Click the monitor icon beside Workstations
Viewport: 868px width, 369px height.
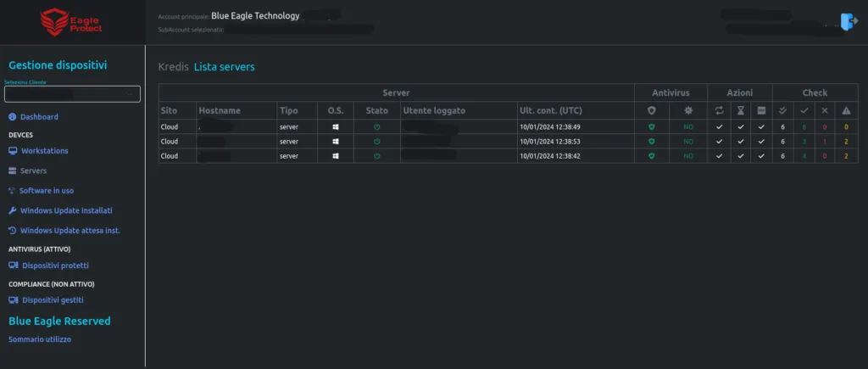pos(13,151)
